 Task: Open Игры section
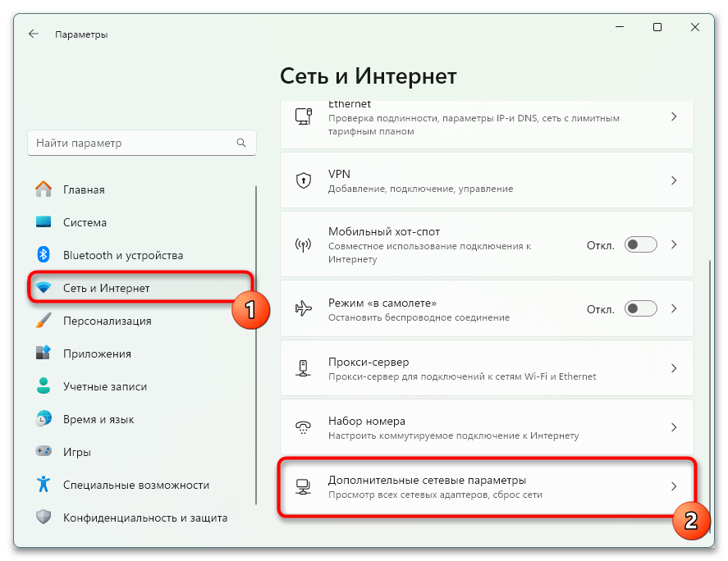[x=141, y=452]
